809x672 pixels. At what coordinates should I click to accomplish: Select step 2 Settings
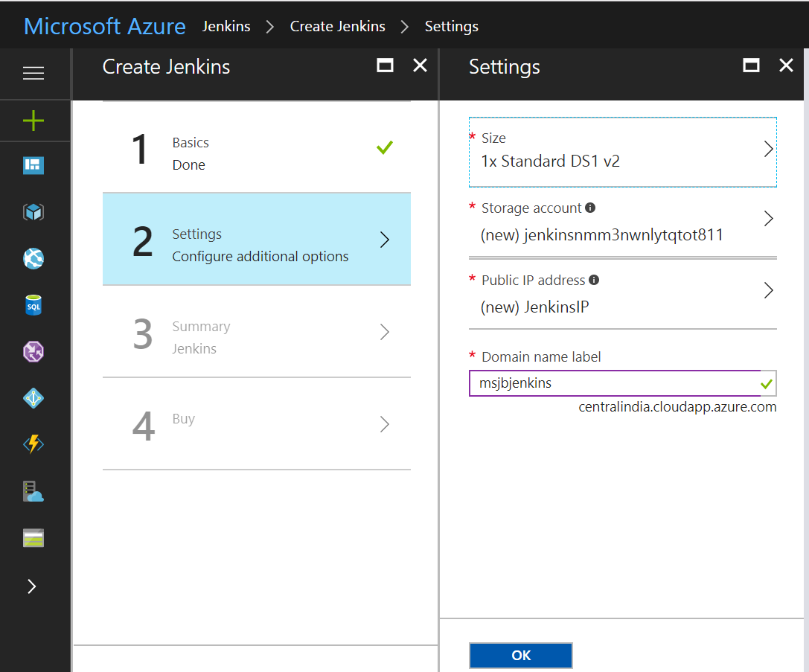(x=257, y=240)
